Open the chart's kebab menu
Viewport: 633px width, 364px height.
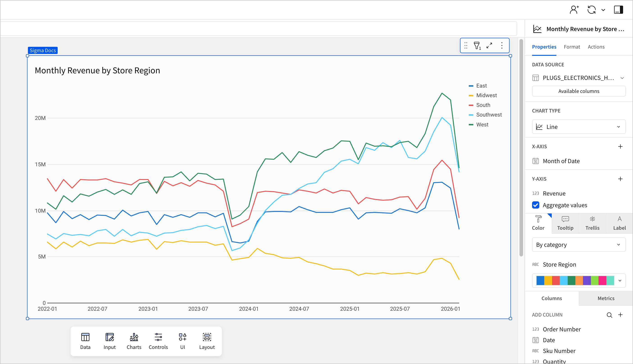pyautogui.click(x=502, y=45)
